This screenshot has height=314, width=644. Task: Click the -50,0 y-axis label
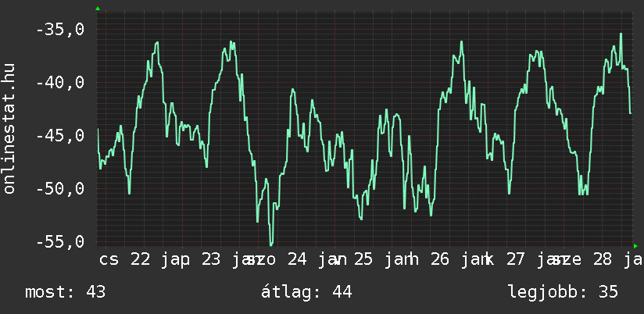(x=61, y=189)
